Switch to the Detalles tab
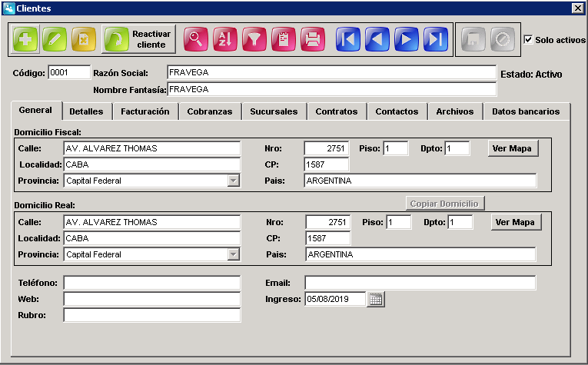This screenshot has height=365, width=588. pos(86,111)
